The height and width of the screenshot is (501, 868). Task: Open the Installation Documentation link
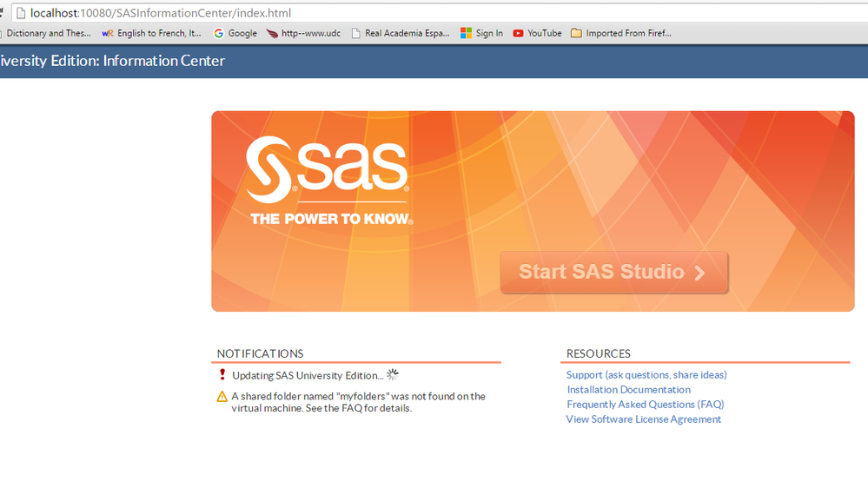tap(628, 390)
